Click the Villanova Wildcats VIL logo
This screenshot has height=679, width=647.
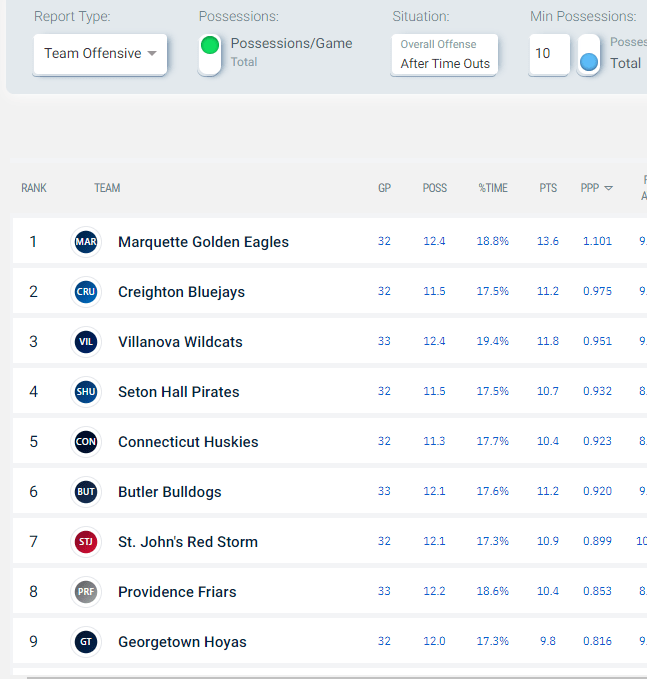pos(86,342)
